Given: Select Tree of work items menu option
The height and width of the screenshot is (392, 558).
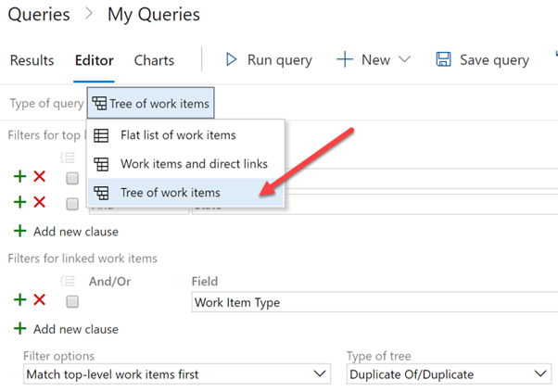Looking at the screenshot, I should pos(171,193).
